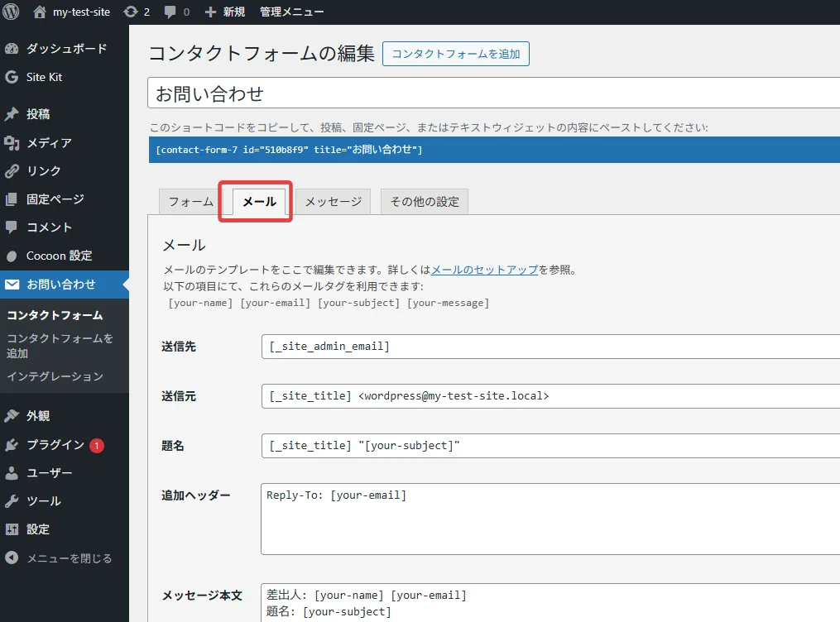Click the updates icon showing 2
The image size is (840, 622).
click(x=131, y=12)
